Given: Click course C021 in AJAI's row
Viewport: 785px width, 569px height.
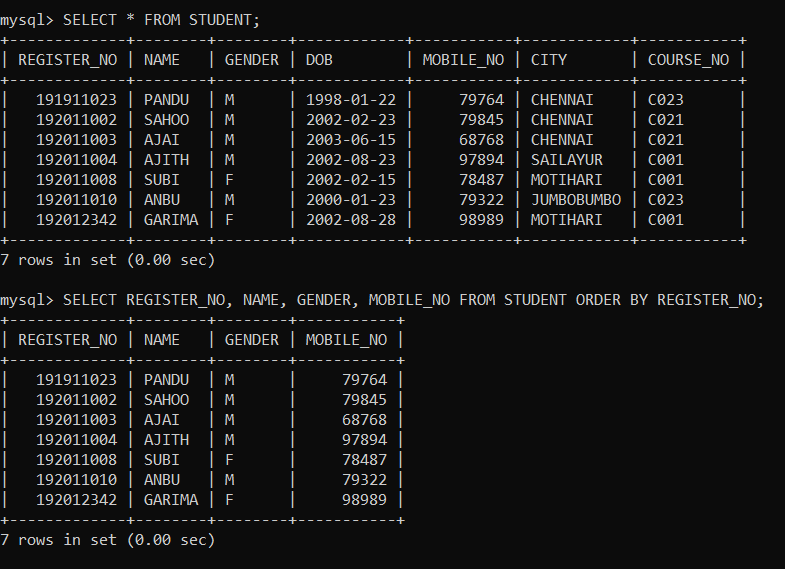Looking at the screenshot, I should (x=665, y=140).
